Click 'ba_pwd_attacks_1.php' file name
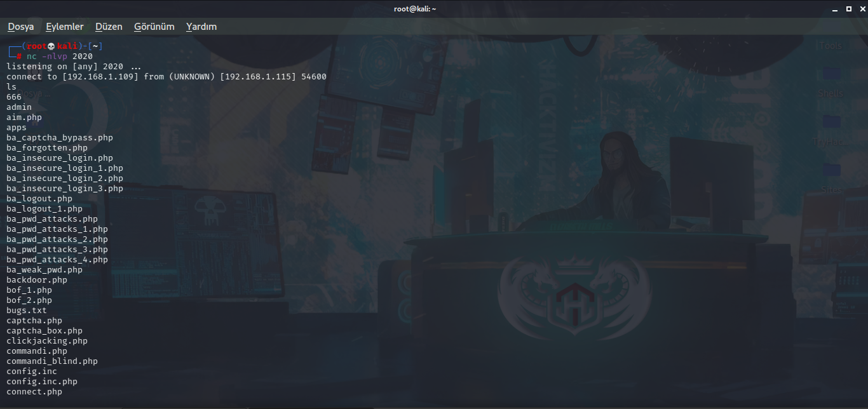Screen dimensions: 868x409 [57, 229]
